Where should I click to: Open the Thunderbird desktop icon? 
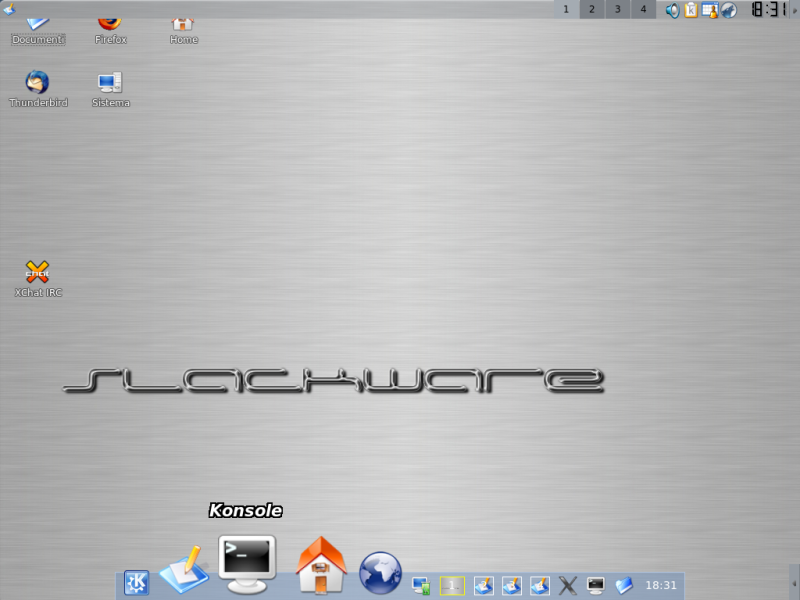38,89
